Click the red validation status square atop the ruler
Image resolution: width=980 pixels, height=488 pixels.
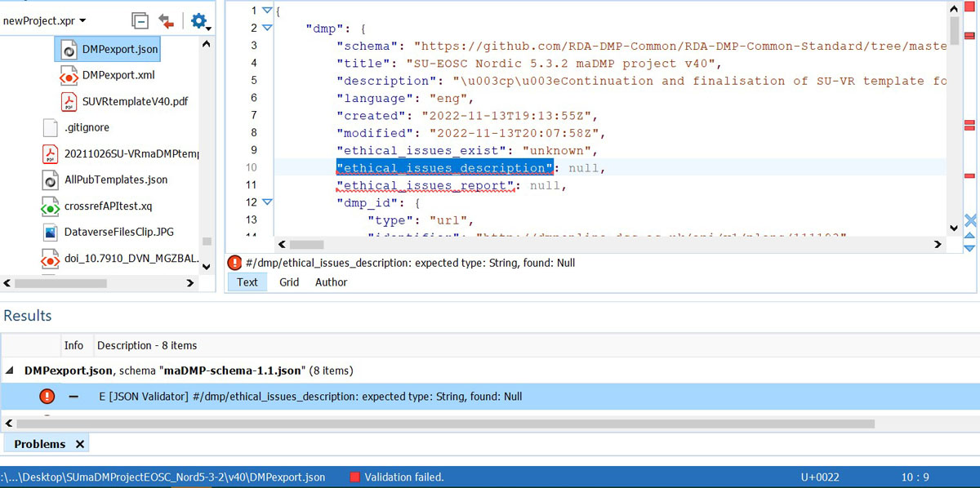[x=969, y=8]
